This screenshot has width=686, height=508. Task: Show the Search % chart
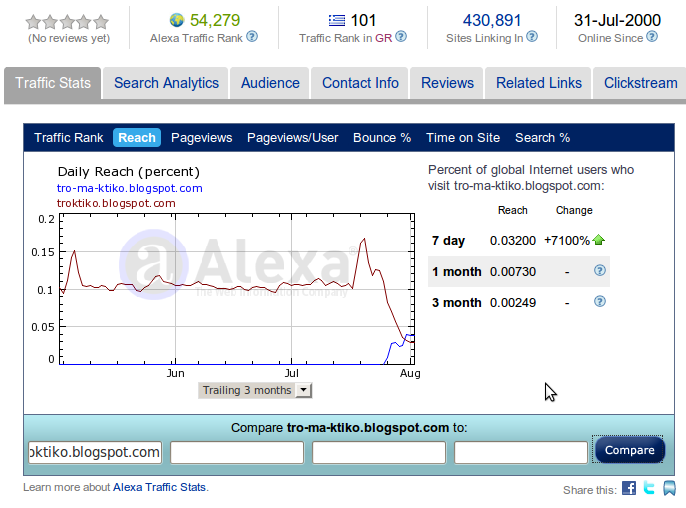(542, 138)
